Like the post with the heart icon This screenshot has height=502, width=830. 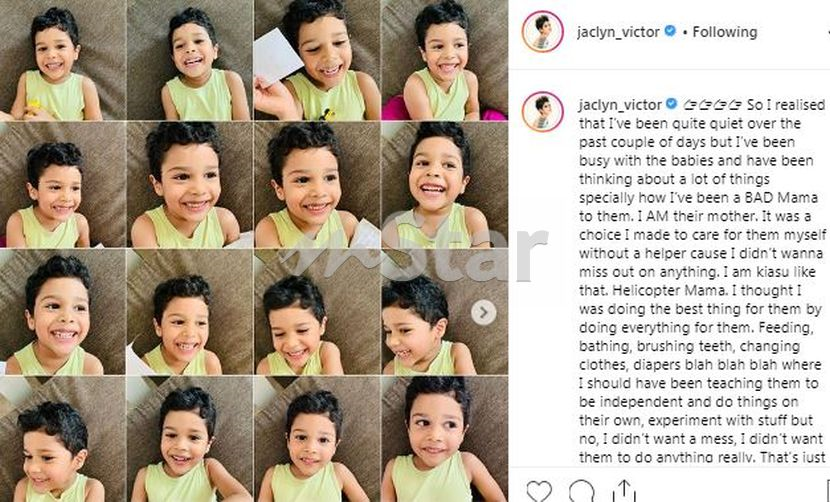(539, 491)
